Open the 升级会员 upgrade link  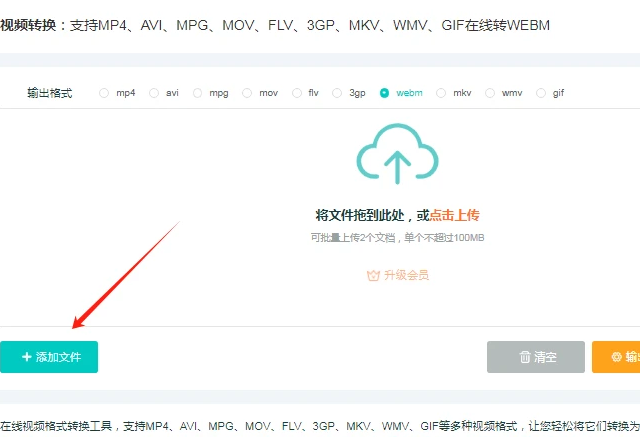click(406, 275)
